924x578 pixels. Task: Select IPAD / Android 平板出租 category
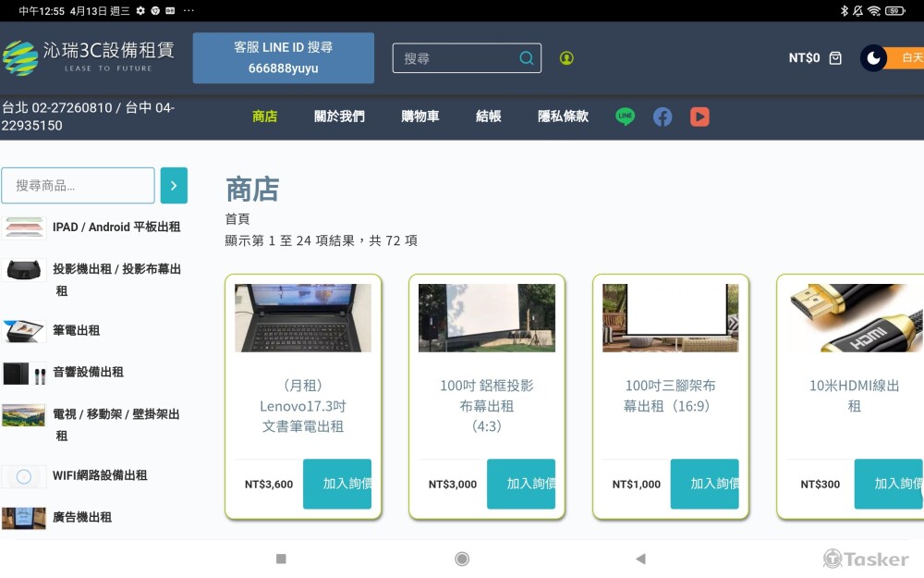point(115,227)
